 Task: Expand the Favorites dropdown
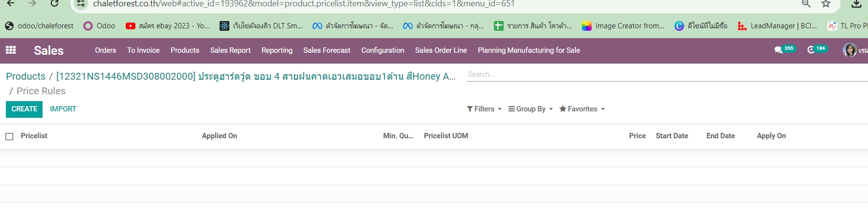click(582, 109)
